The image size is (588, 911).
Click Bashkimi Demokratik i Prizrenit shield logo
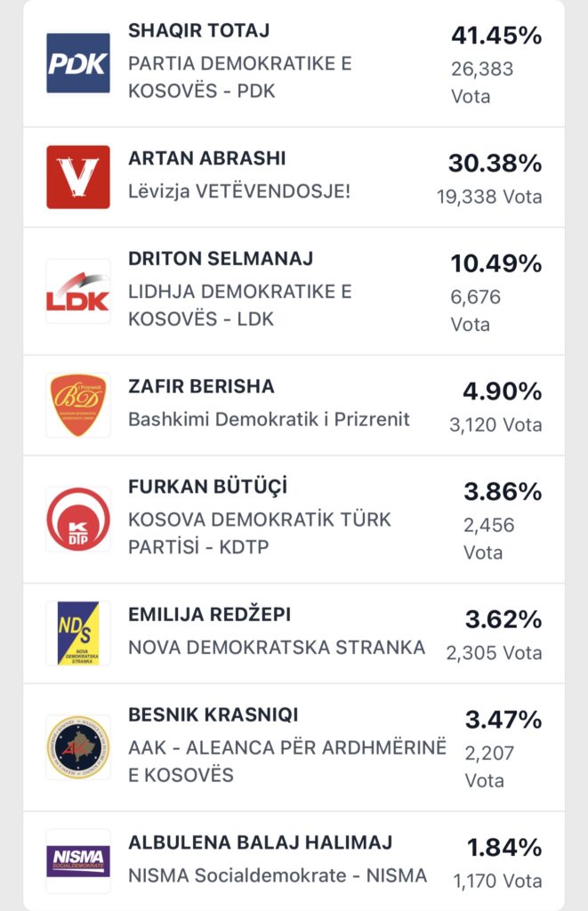click(x=78, y=405)
